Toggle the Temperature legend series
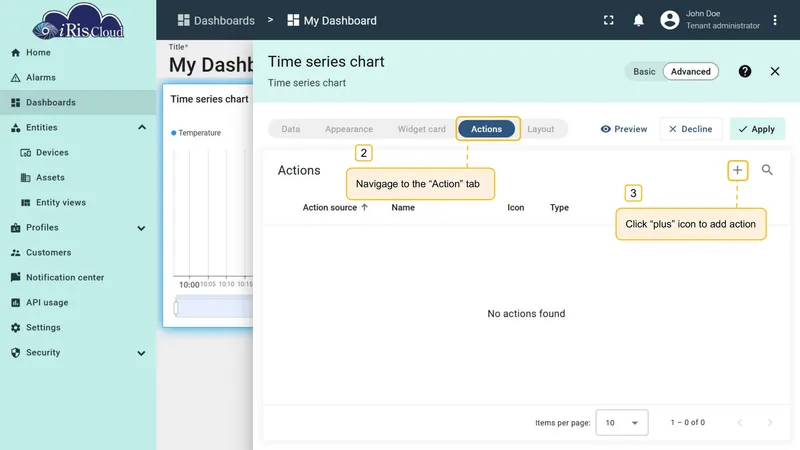This screenshot has height=450, width=800. pyautogui.click(x=196, y=133)
